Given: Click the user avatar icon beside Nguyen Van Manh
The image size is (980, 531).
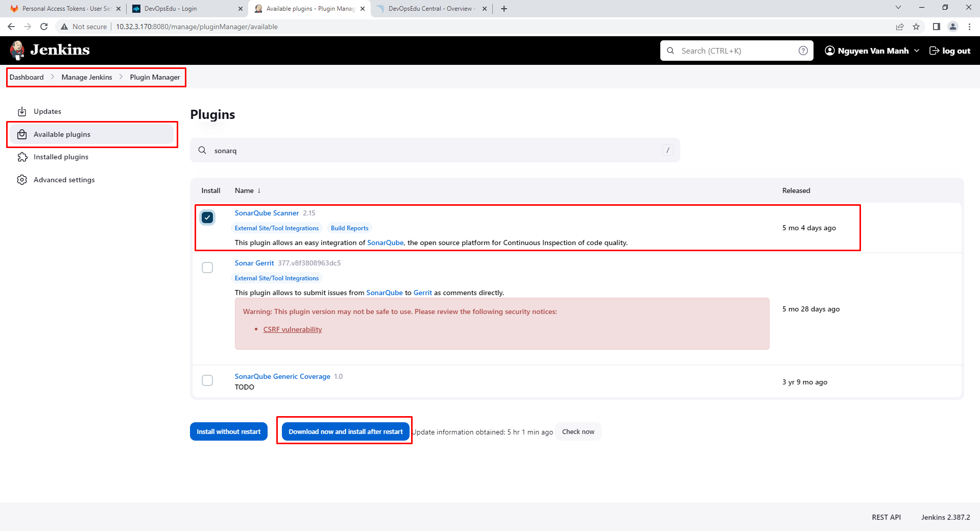Looking at the screenshot, I should click(830, 51).
